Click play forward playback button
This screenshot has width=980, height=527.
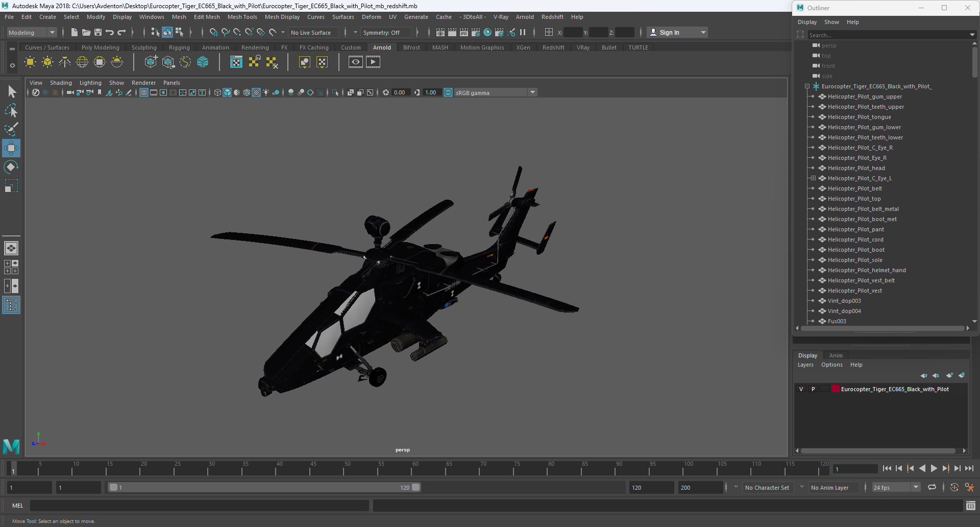pos(934,468)
